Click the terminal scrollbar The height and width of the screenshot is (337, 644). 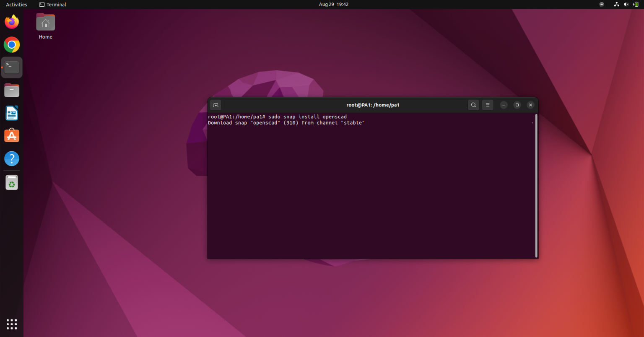coord(536,184)
